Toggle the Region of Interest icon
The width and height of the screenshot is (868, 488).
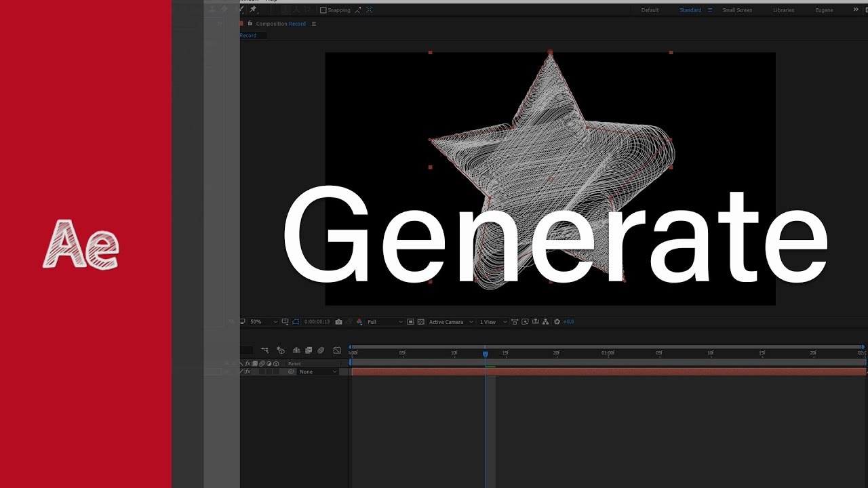[410, 322]
